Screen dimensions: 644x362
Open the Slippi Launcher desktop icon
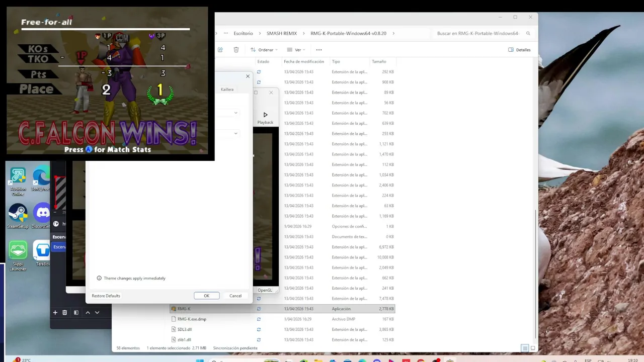coord(18,255)
